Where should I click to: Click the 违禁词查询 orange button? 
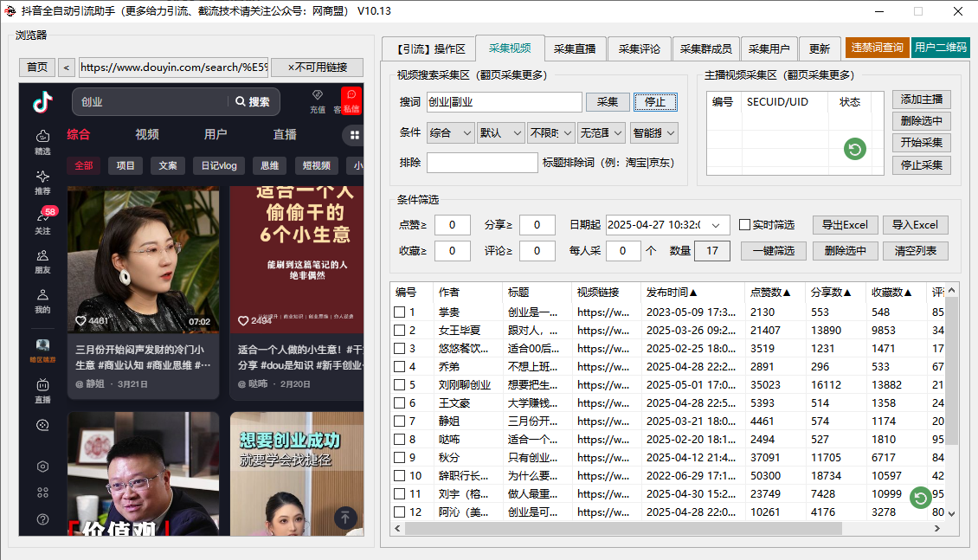877,48
